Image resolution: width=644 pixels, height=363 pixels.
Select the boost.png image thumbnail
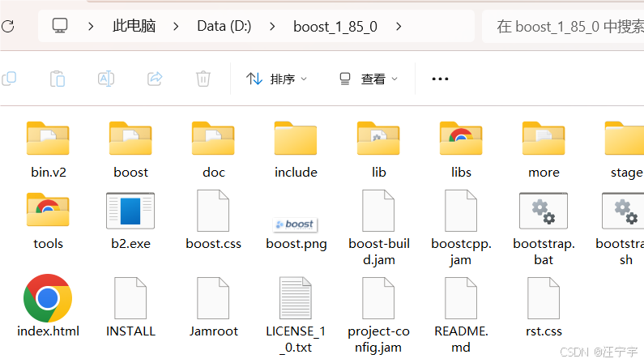point(296,224)
